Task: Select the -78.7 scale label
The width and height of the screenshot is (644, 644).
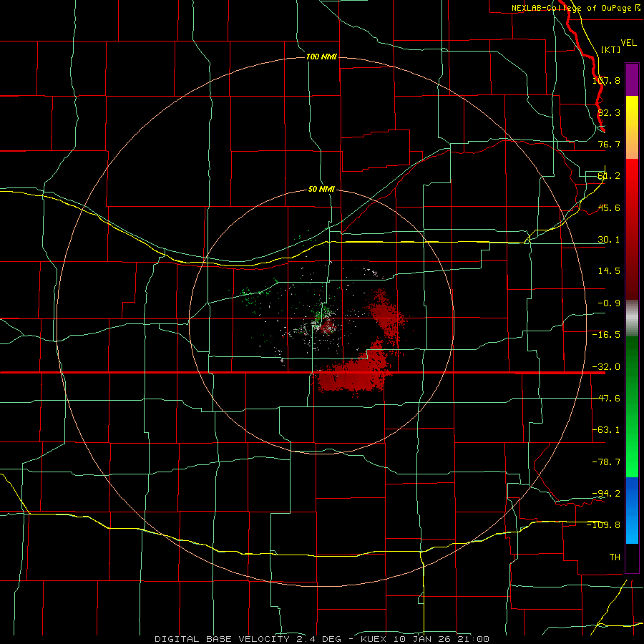Action: pos(606,462)
